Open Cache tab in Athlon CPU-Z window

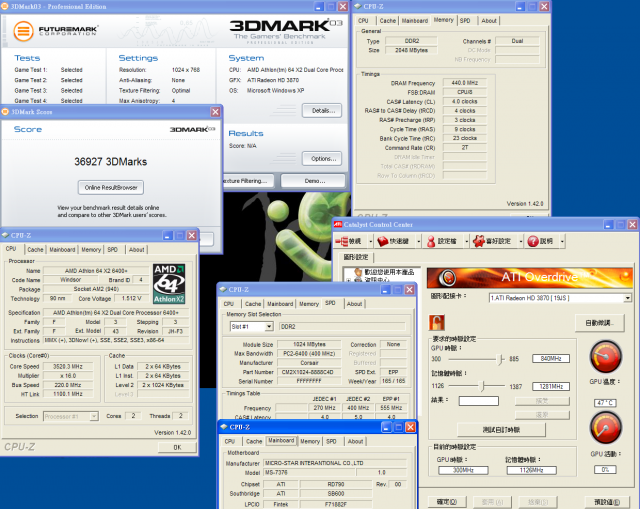pyautogui.click(x=35, y=249)
